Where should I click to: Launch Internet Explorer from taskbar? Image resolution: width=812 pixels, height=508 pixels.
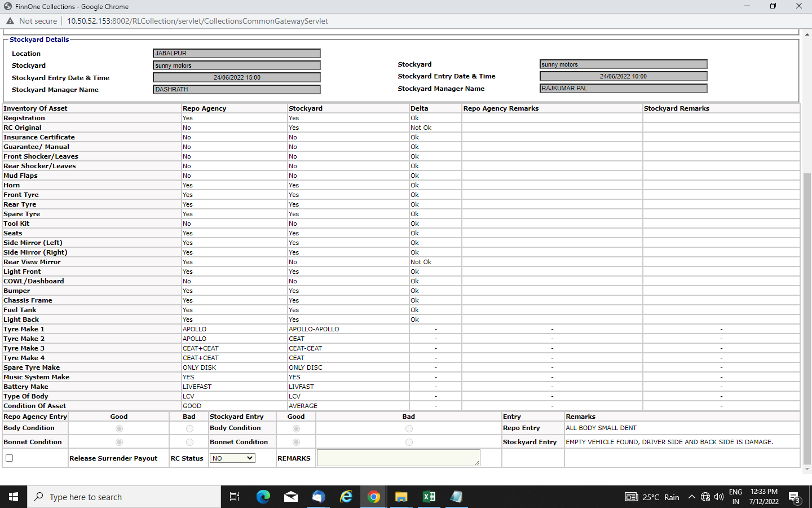[346, 497]
